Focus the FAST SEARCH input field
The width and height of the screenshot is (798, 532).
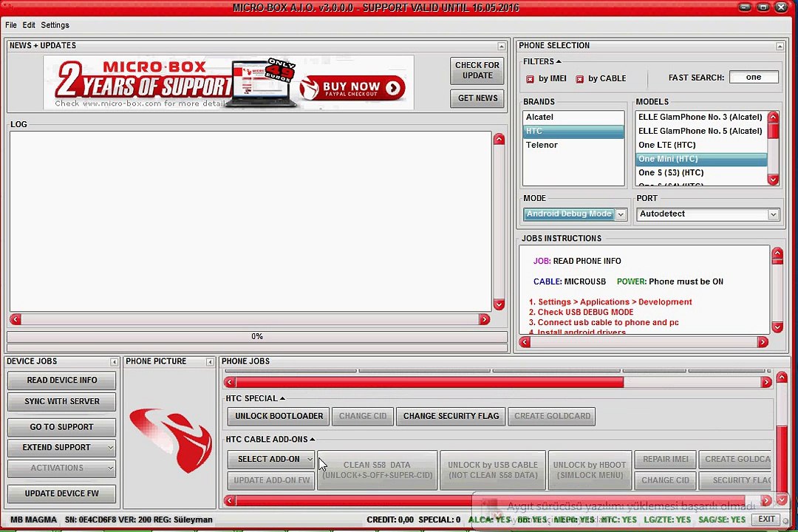[x=754, y=78]
